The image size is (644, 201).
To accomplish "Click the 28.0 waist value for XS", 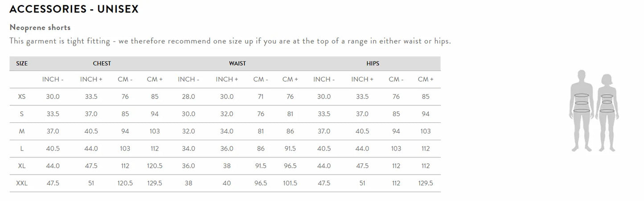I will click(x=188, y=96).
